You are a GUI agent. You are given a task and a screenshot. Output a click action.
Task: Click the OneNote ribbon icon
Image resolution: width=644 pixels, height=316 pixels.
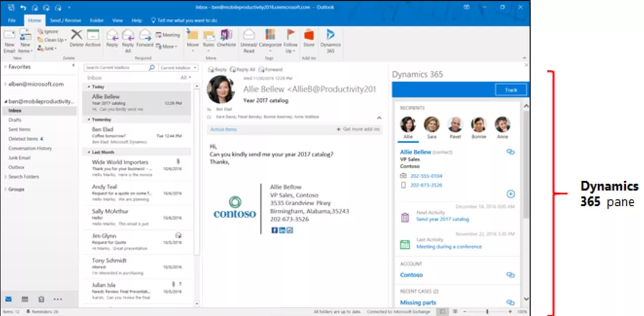[226, 36]
